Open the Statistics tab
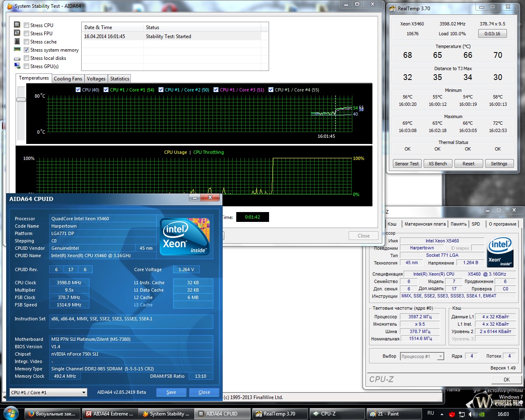This screenshot has width=525, height=420. [119, 79]
